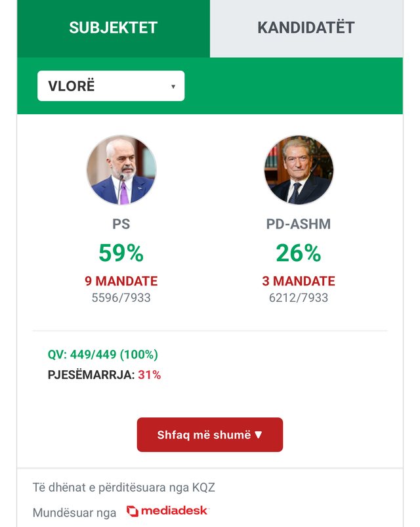This screenshot has height=527, width=420.
Task: Click the 59% result figure
Action: click(x=121, y=253)
